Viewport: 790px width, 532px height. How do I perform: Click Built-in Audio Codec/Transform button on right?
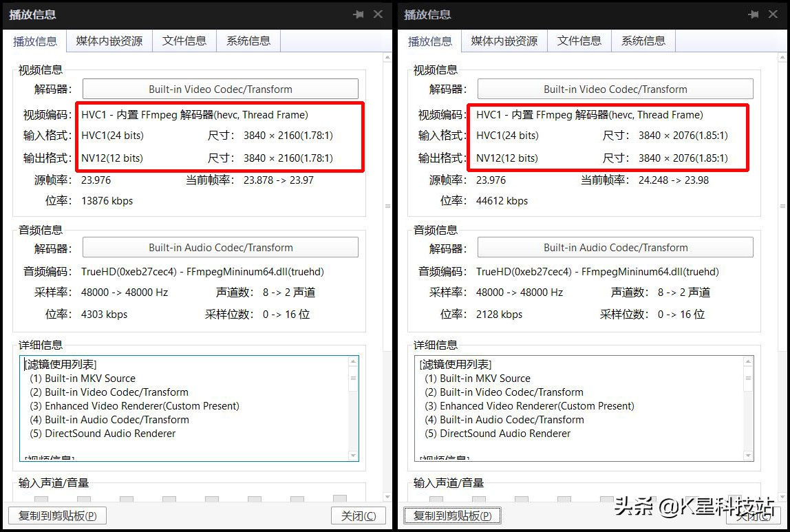(x=615, y=247)
